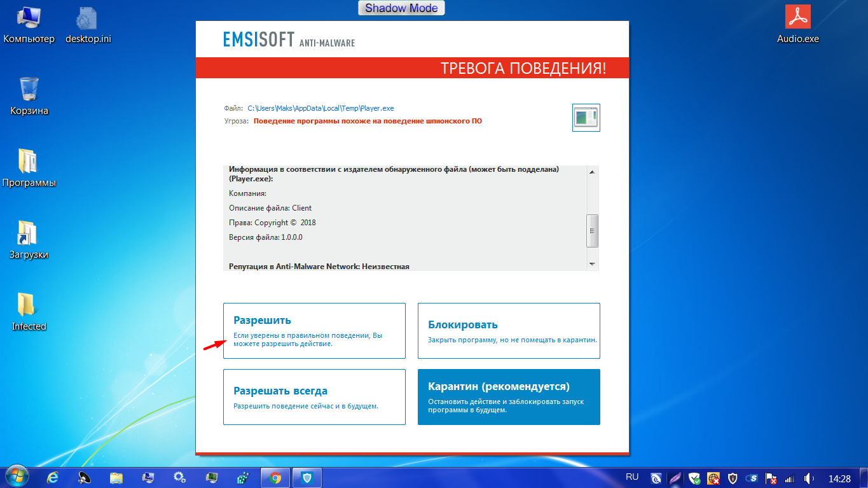Click the purple feather tray icon
The width and height of the screenshot is (868, 488).
pyautogui.click(x=675, y=478)
